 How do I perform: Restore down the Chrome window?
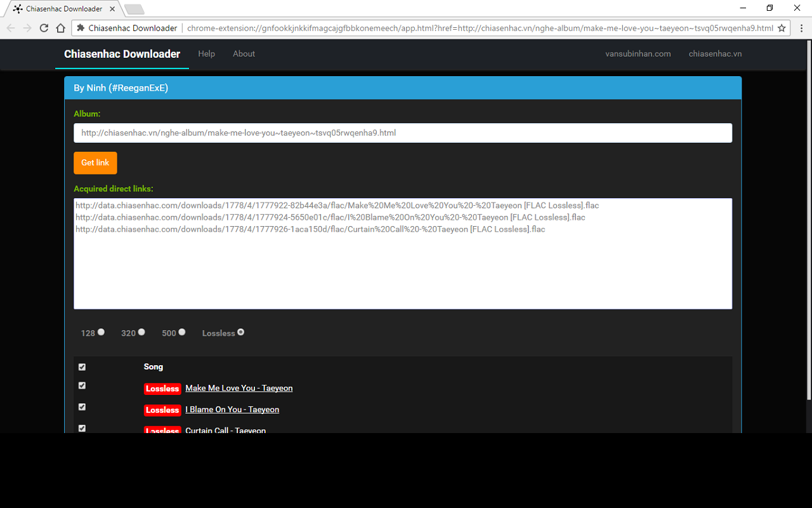point(769,8)
